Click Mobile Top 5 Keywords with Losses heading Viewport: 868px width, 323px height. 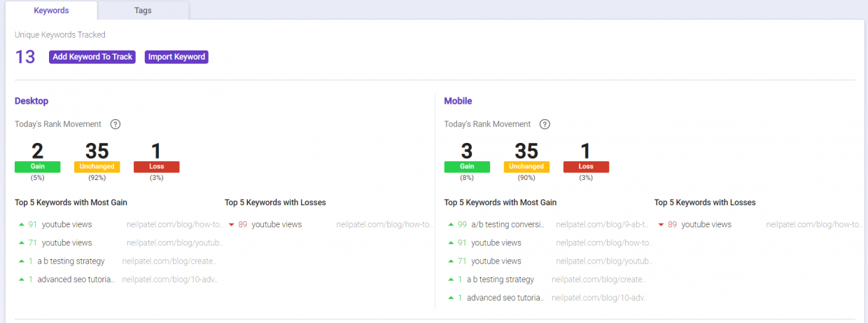(x=705, y=202)
